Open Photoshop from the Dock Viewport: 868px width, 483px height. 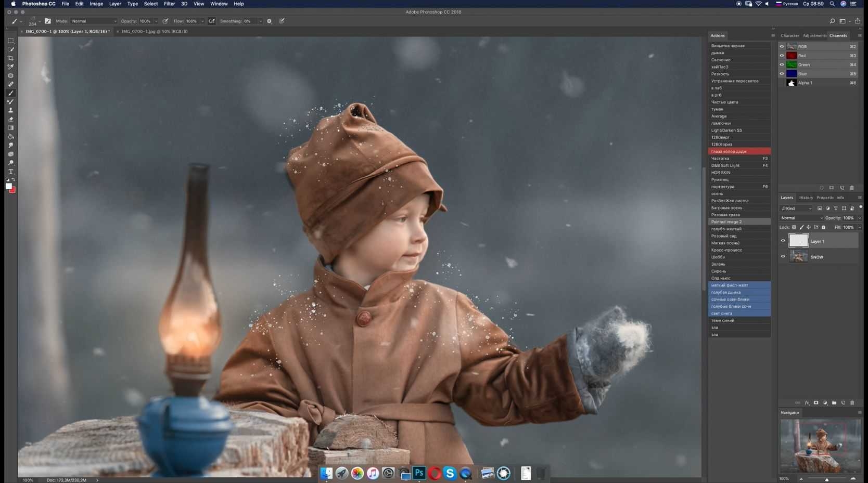(x=419, y=473)
